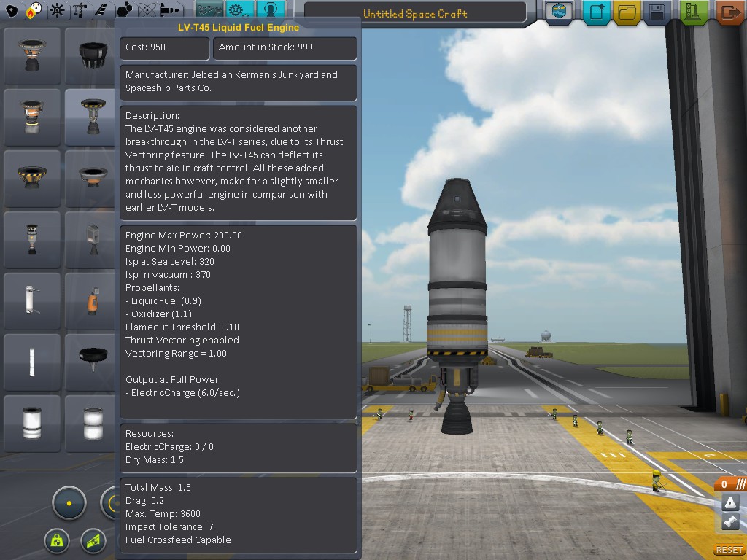Pick the small white finned booster part
The height and width of the screenshot is (560, 747).
(x=32, y=301)
